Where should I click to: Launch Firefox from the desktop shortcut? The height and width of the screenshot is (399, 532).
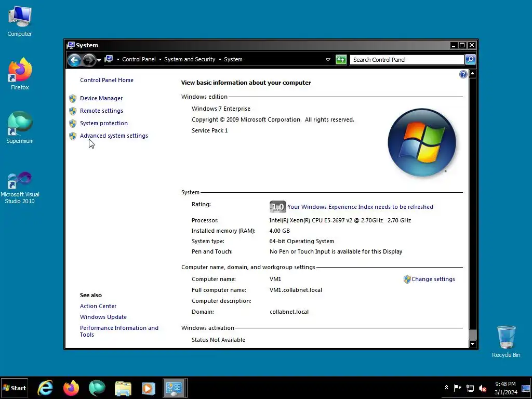[x=20, y=74]
